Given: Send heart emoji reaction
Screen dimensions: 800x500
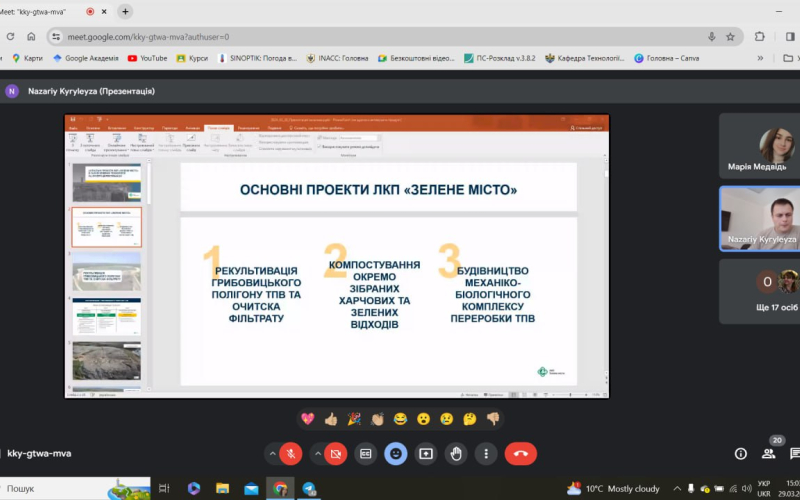Looking at the screenshot, I should click(308, 419).
